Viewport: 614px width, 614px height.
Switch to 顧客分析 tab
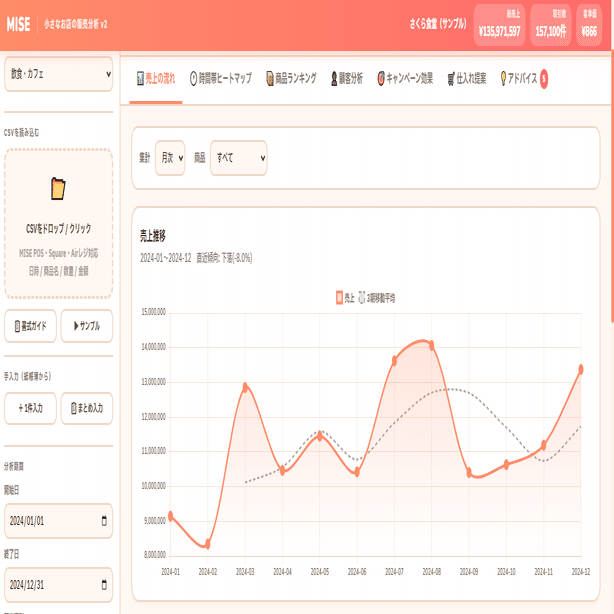click(347, 79)
